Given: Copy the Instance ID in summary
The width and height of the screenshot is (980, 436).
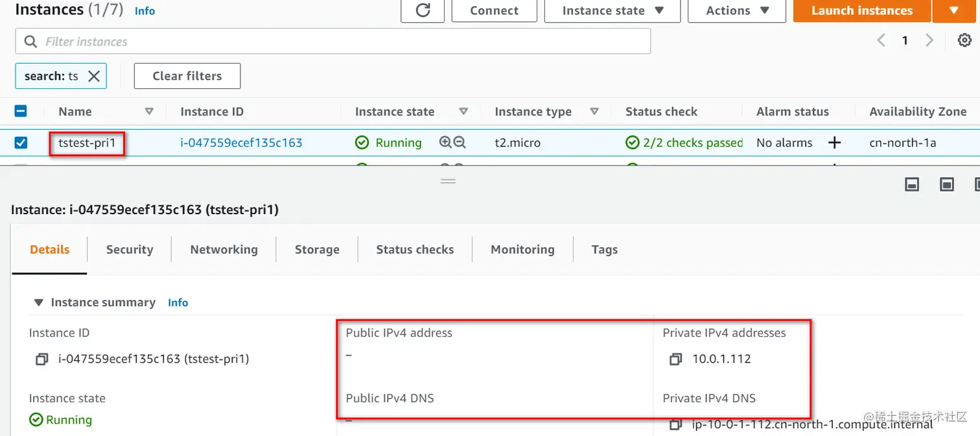Looking at the screenshot, I should click(x=42, y=359).
